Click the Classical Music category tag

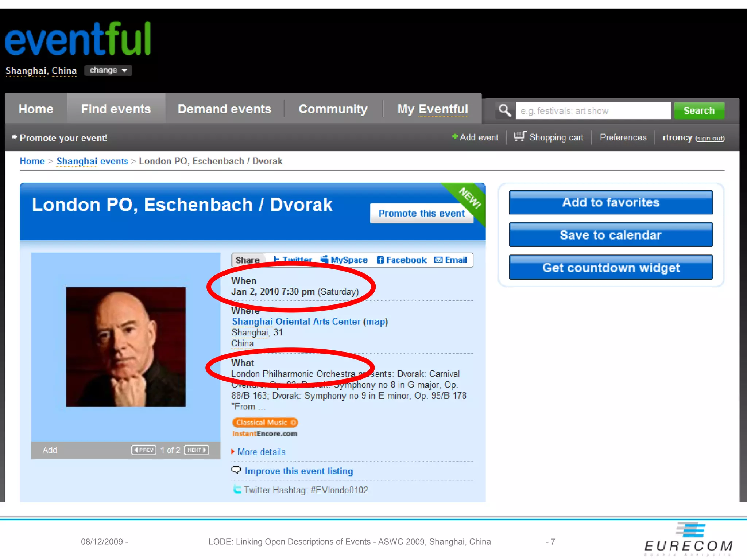(265, 423)
